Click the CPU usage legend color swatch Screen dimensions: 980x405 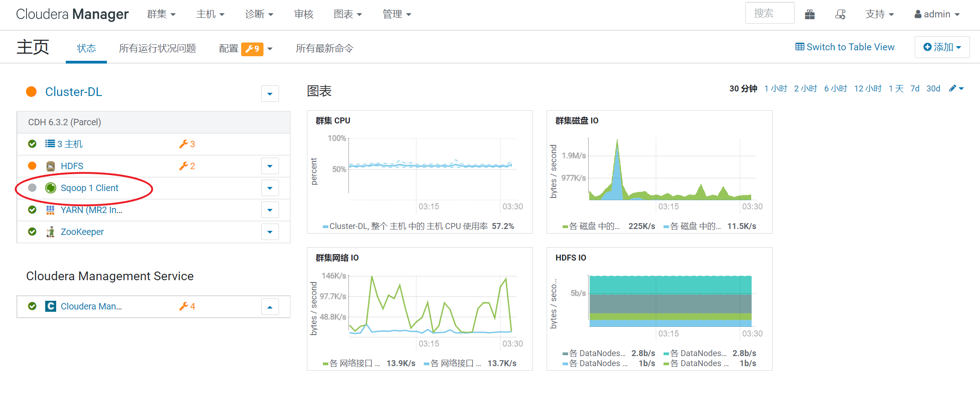pyautogui.click(x=326, y=227)
